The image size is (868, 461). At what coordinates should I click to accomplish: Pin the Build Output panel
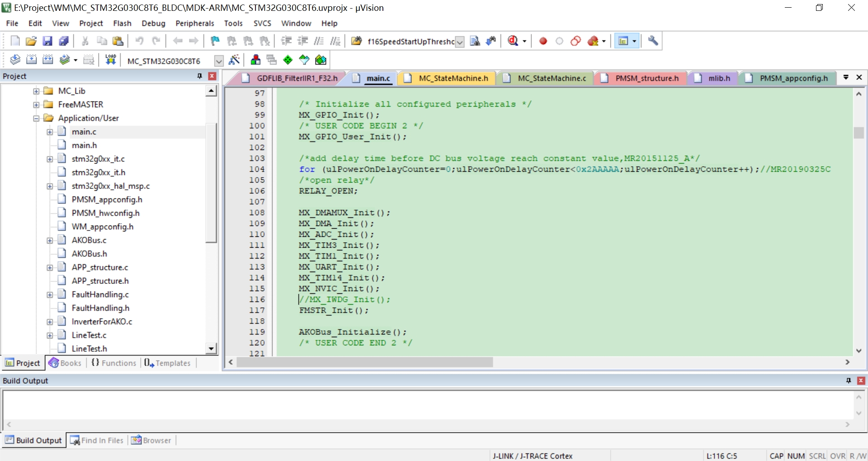point(849,381)
